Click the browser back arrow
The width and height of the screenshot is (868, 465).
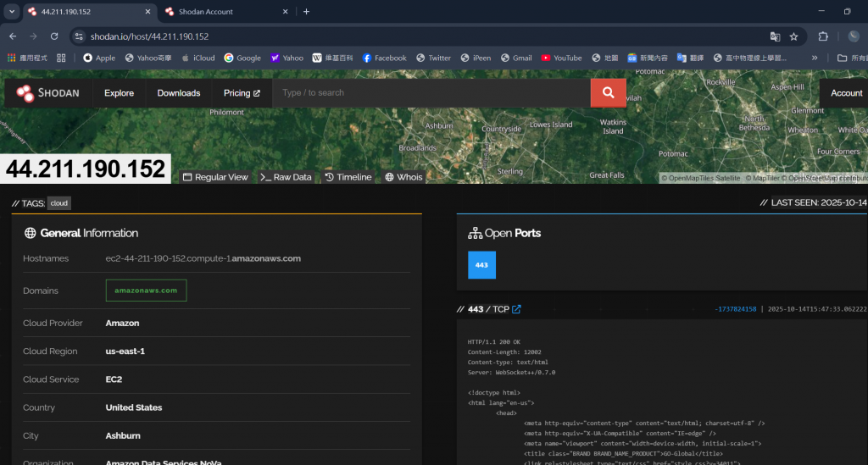click(x=13, y=36)
